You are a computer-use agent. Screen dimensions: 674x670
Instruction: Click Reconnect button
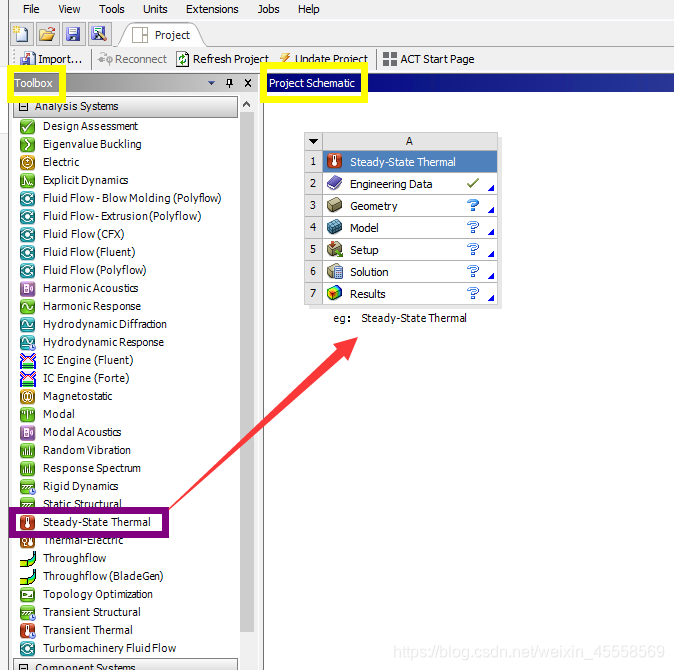coord(132,59)
